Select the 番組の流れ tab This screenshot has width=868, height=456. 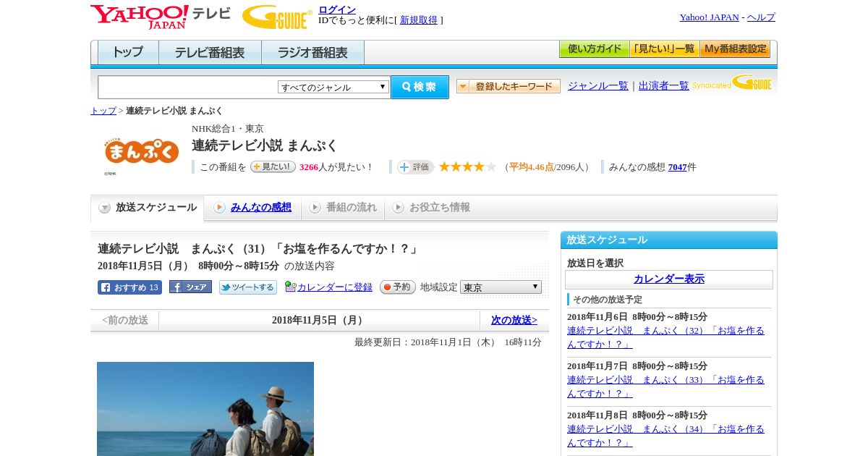pyautogui.click(x=342, y=208)
